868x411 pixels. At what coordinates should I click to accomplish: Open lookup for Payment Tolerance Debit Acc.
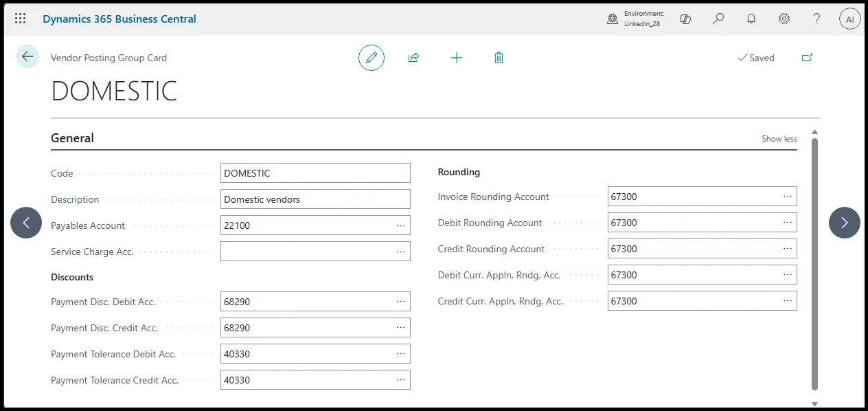click(401, 354)
